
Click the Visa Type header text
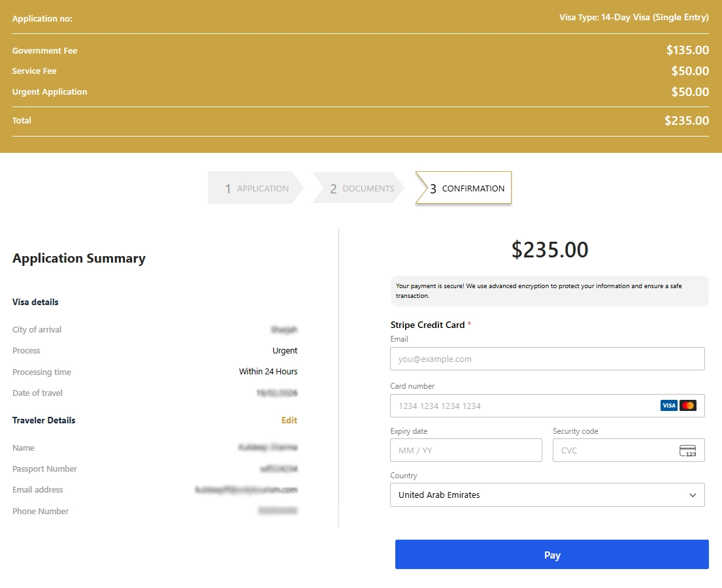pos(632,18)
